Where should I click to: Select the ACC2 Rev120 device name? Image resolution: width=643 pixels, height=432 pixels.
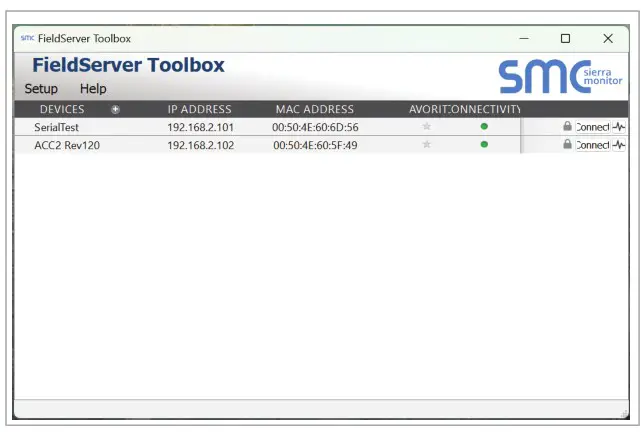coord(67,145)
